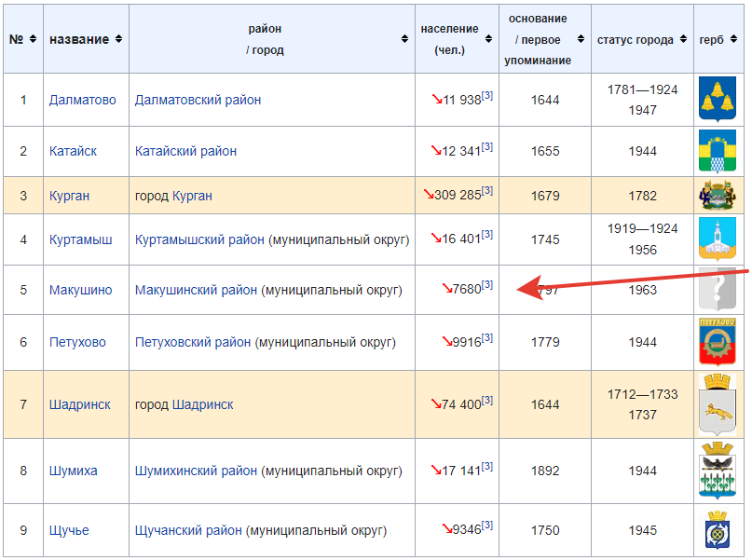Open footnote [3] beside 9916
Viewport: 752px width, 560px height.
[x=487, y=337]
